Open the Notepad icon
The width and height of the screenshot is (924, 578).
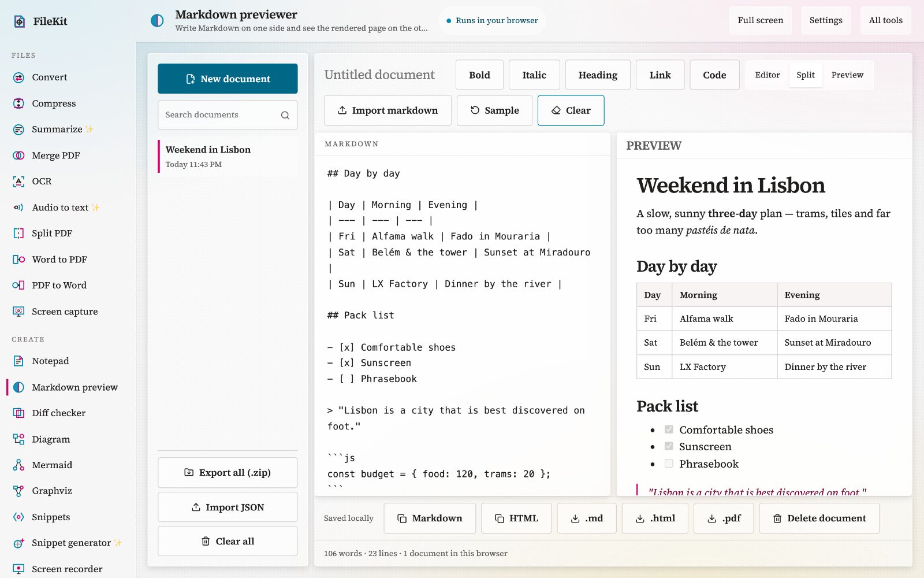click(x=18, y=361)
